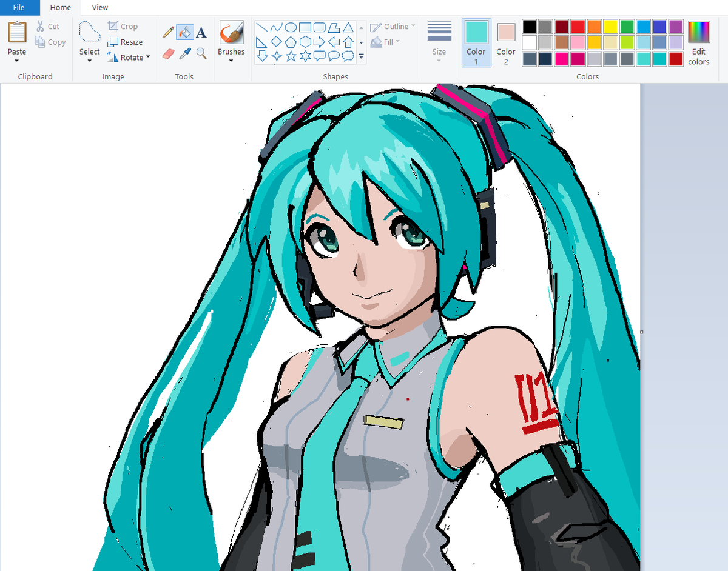Pick the lime green color swatch
The height and width of the screenshot is (571, 728).
tap(627, 42)
